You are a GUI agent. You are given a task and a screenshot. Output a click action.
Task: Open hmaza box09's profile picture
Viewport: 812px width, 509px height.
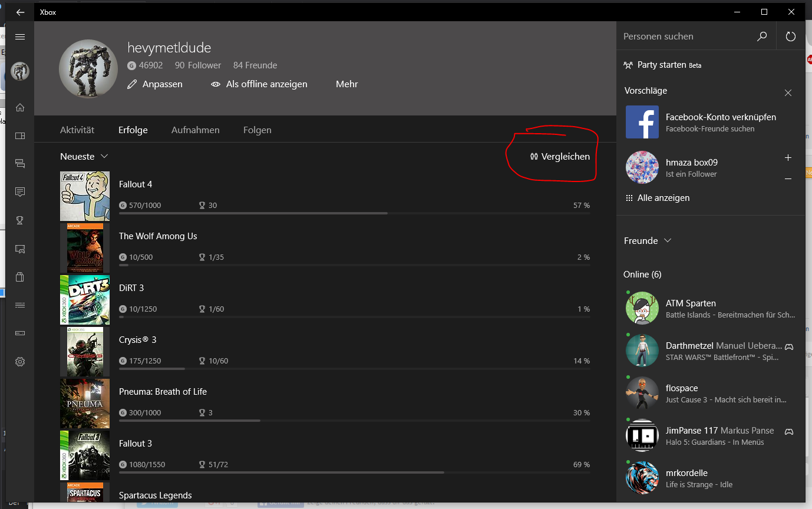642,167
